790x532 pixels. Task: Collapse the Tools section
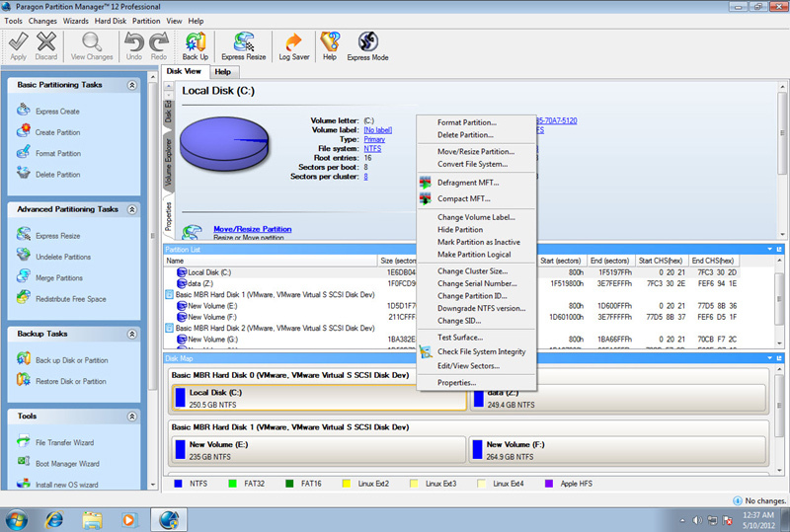(129, 417)
